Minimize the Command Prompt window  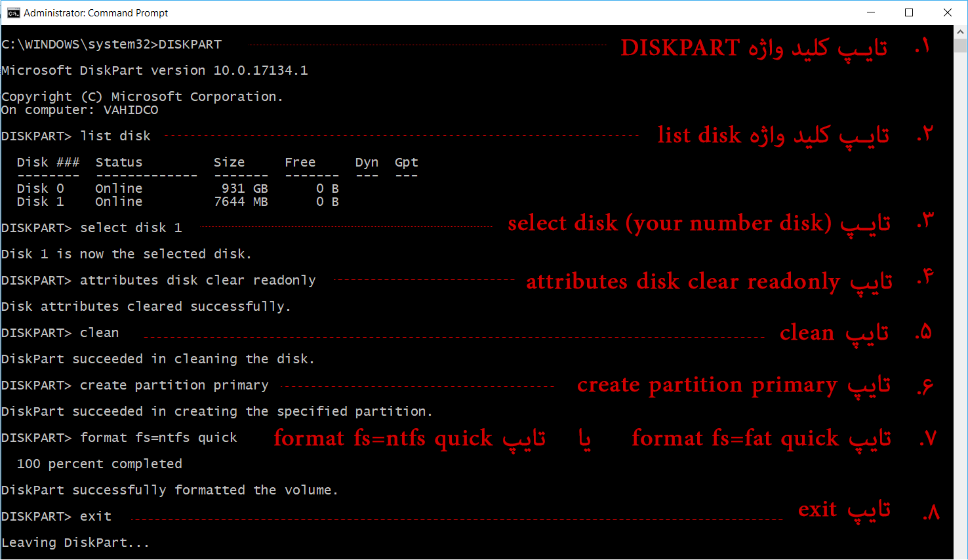click(871, 12)
